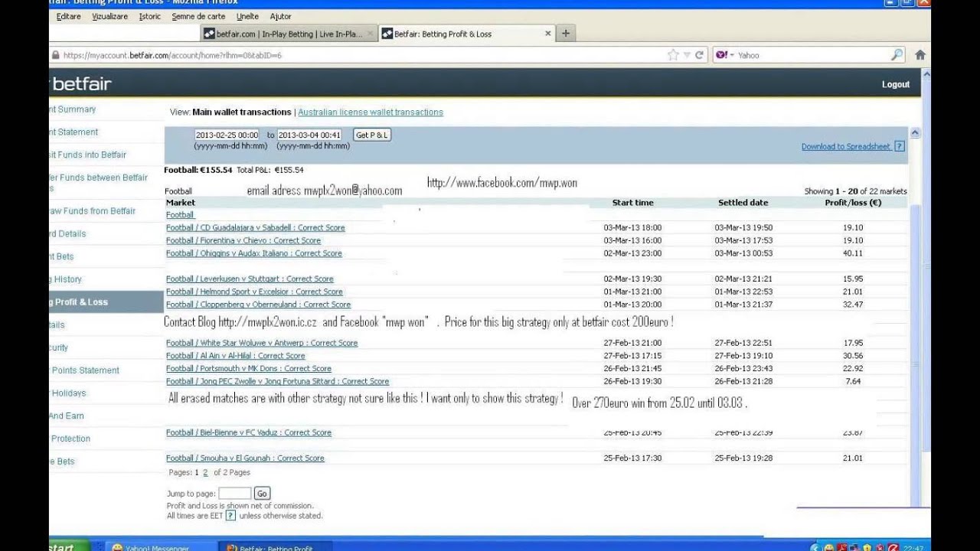This screenshot has width=980, height=551.
Task: Open Account Summary sidebar link
Action: click(x=73, y=109)
